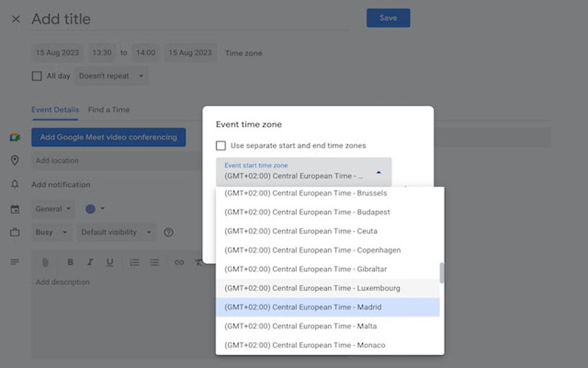Click the location pin icon
588x368 pixels.
(15, 160)
